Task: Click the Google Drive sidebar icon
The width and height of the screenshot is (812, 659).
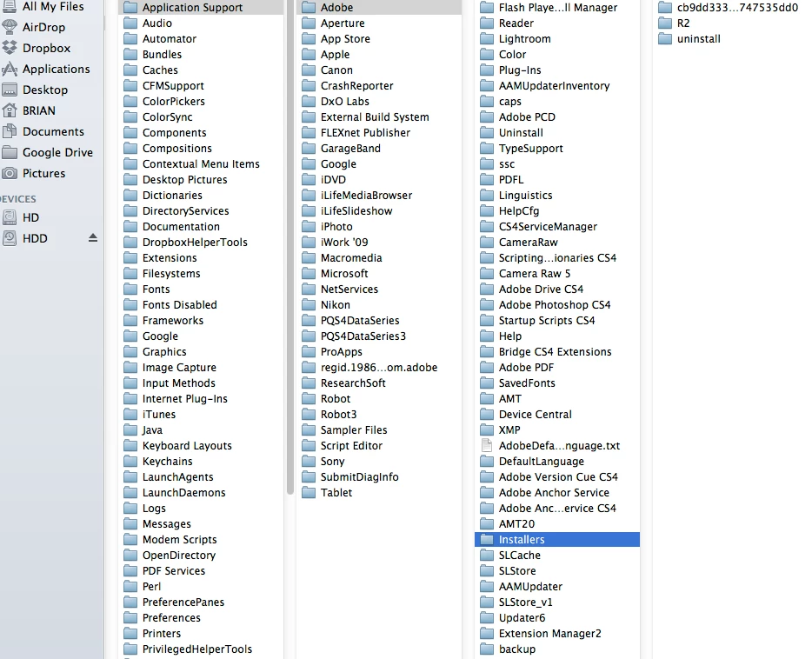Action: click(10, 153)
